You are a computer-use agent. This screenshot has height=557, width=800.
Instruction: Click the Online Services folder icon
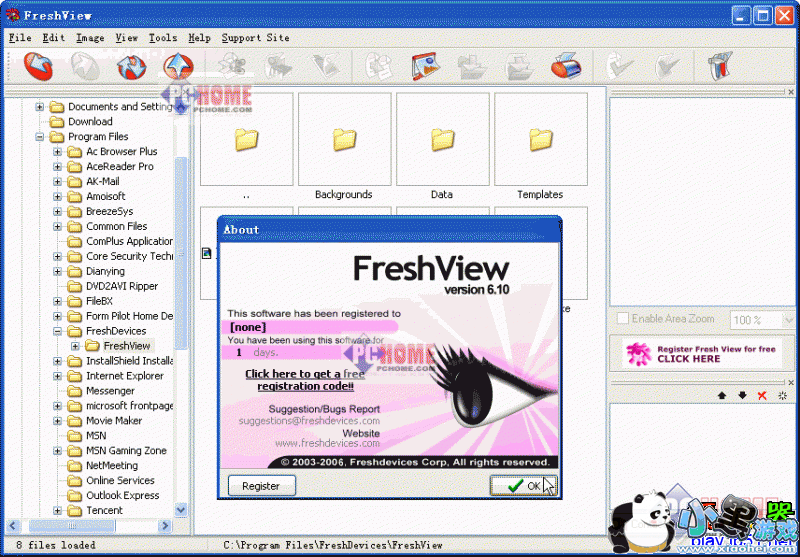coord(74,480)
